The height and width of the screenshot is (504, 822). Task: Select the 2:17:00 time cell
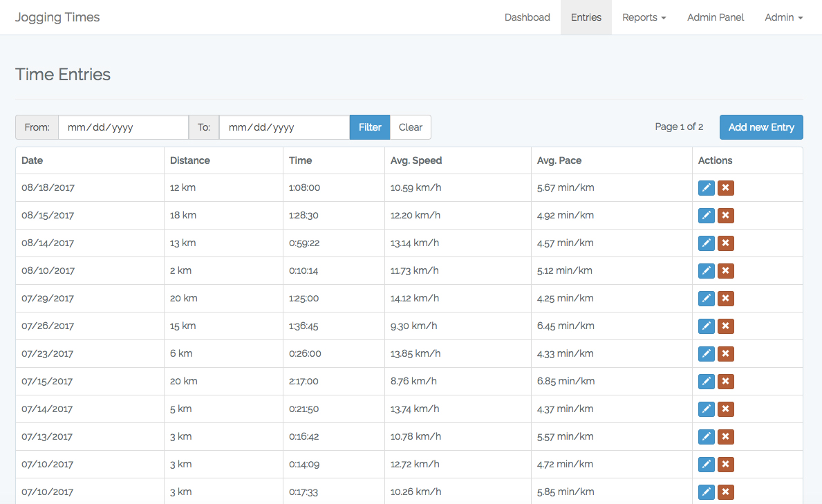[x=334, y=381]
